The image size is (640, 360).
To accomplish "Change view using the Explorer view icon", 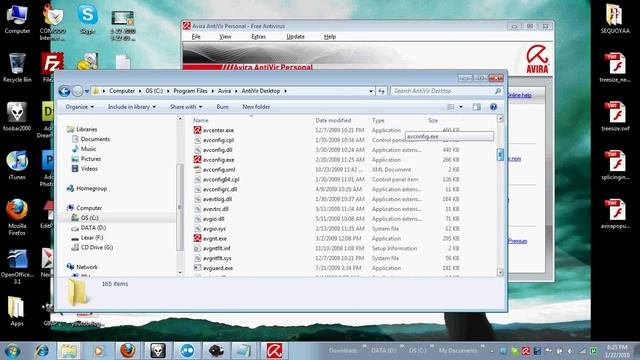I will (x=451, y=107).
